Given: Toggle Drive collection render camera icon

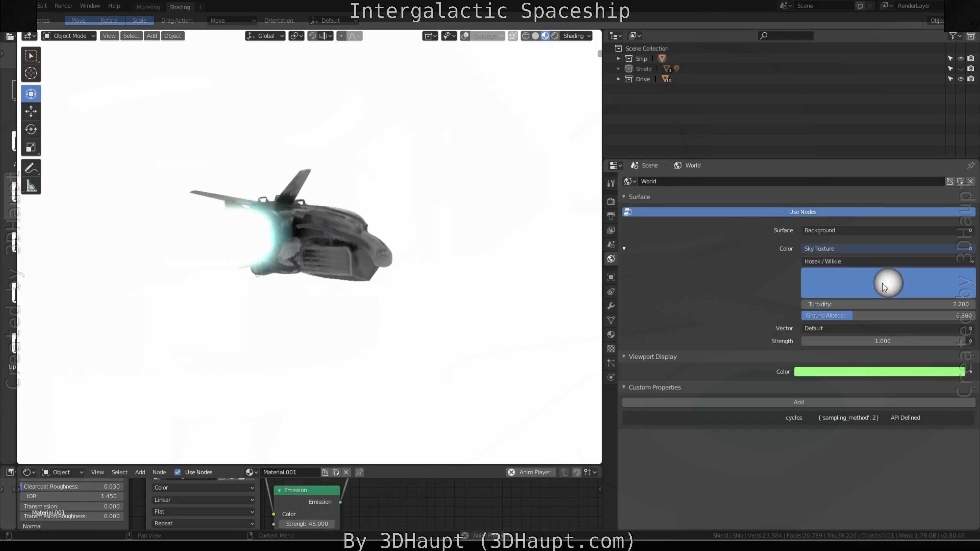Looking at the screenshot, I should 971,79.
